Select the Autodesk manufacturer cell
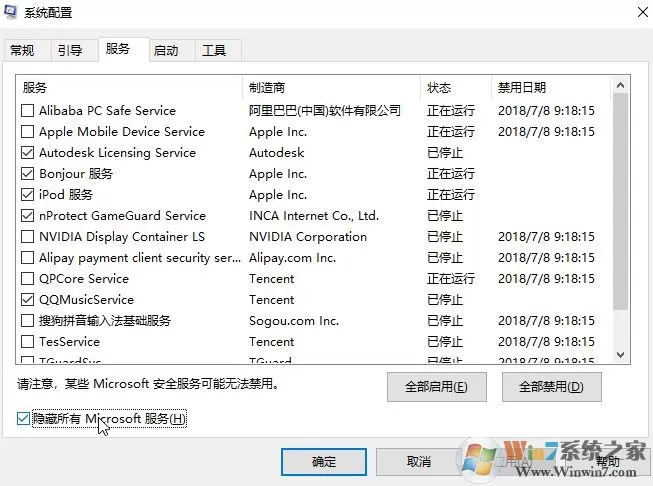 tap(277, 152)
